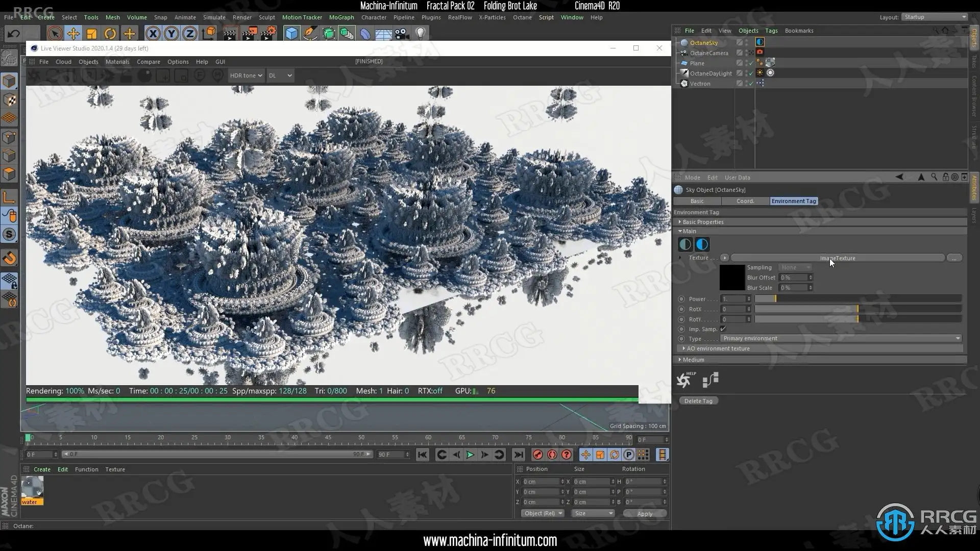This screenshot has height=551, width=980.
Task: Click the RotX slider bar
Action: (x=857, y=309)
